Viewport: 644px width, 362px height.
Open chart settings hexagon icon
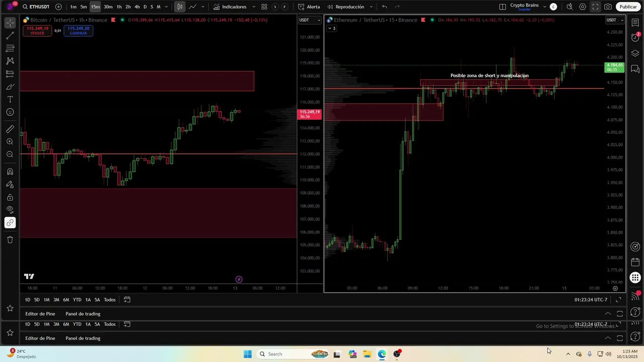pos(583,7)
